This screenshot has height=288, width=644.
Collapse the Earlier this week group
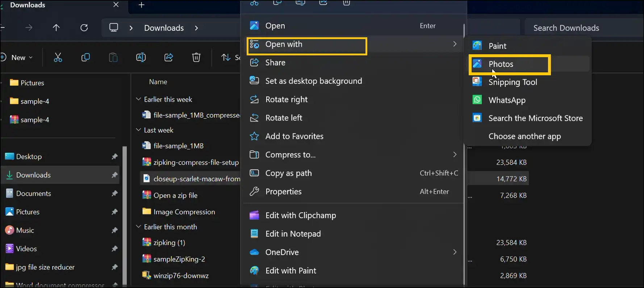pos(138,99)
